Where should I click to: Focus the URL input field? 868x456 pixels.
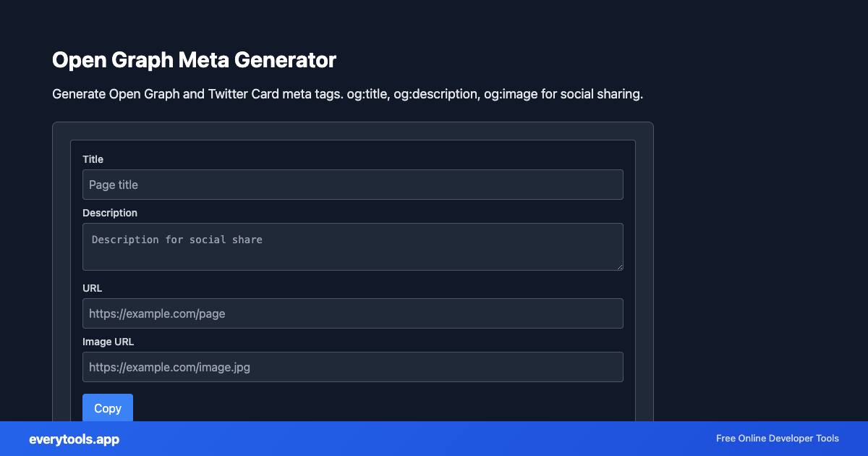352,313
